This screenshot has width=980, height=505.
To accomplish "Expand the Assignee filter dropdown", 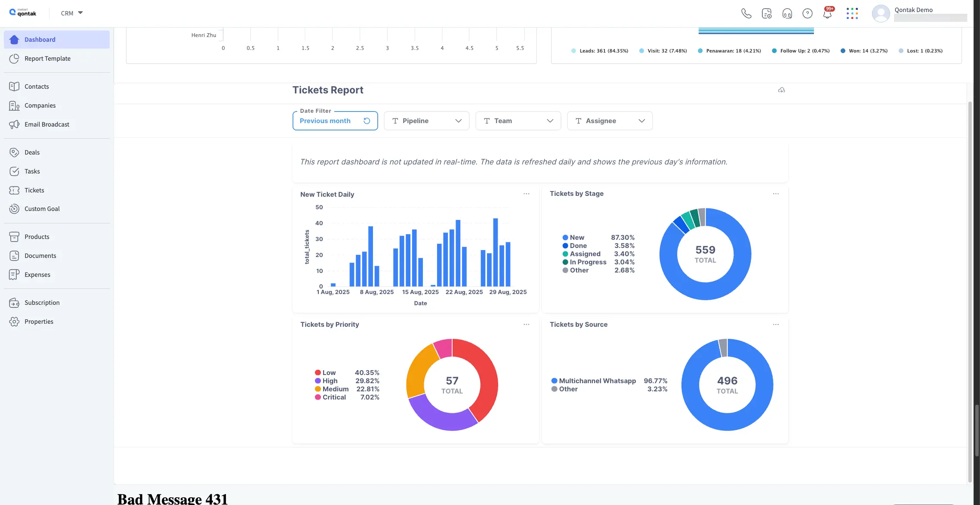I will coord(609,121).
